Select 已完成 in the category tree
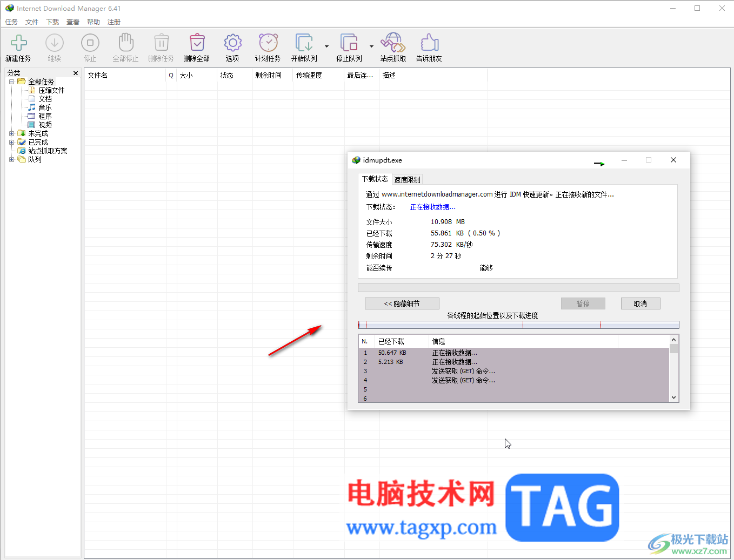This screenshot has height=560, width=734. (38, 142)
